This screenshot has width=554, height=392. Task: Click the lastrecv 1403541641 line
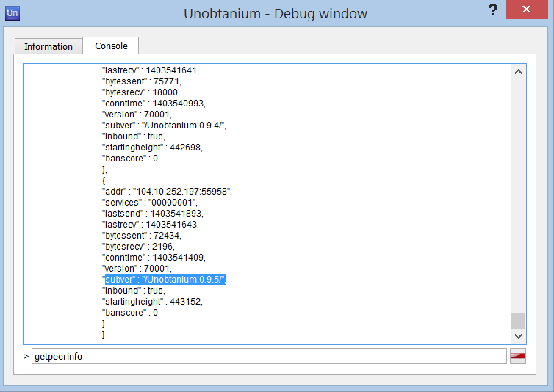click(x=151, y=70)
